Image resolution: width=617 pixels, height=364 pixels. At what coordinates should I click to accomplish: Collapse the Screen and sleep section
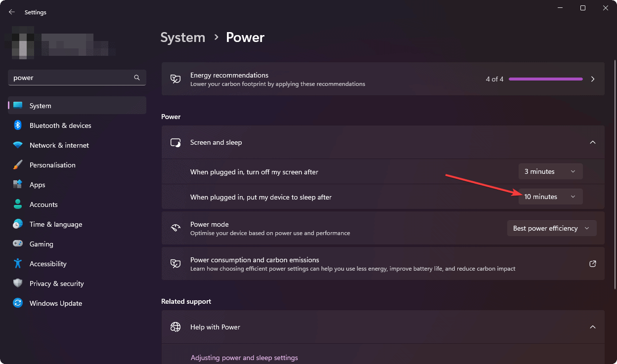592,142
